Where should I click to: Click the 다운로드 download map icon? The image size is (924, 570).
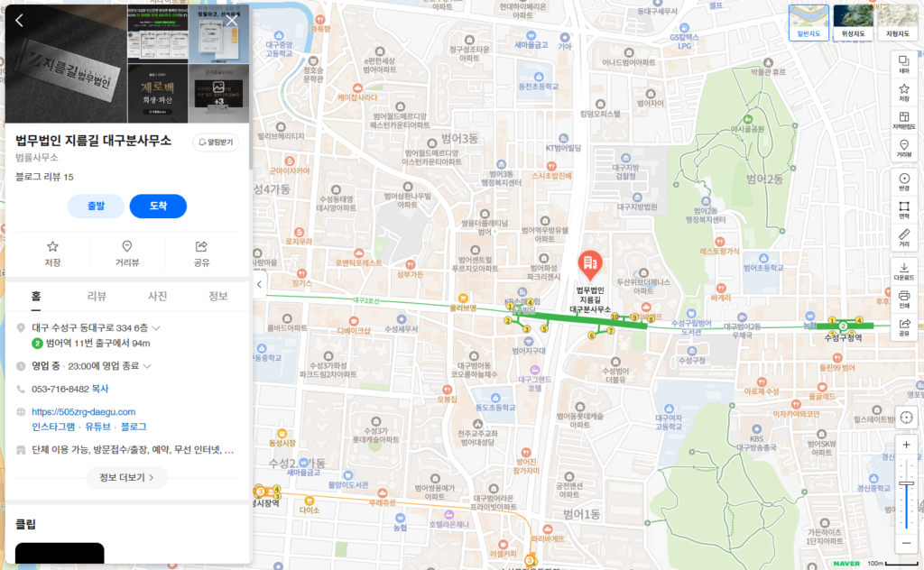click(x=903, y=271)
